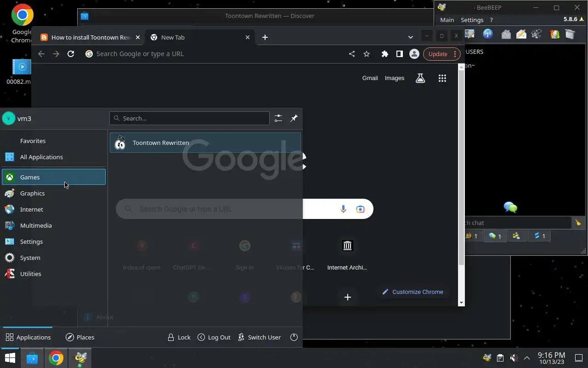Share this page icon in Chrome
This screenshot has width=588, height=368.
click(352, 54)
